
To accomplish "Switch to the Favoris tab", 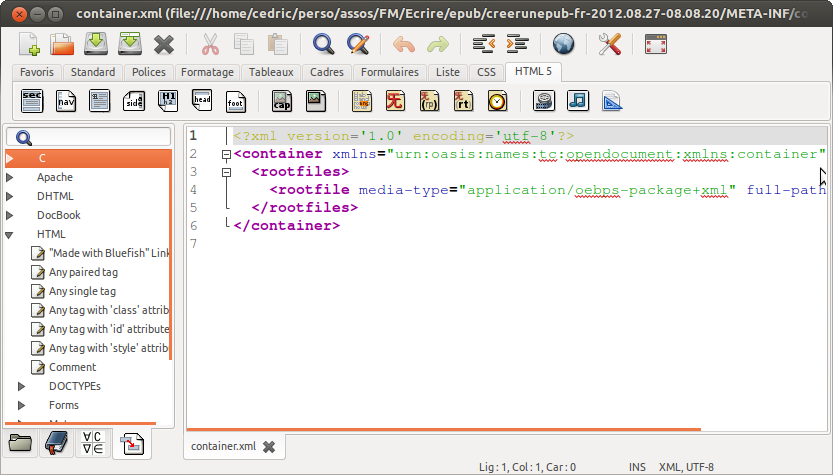I will (x=37, y=72).
